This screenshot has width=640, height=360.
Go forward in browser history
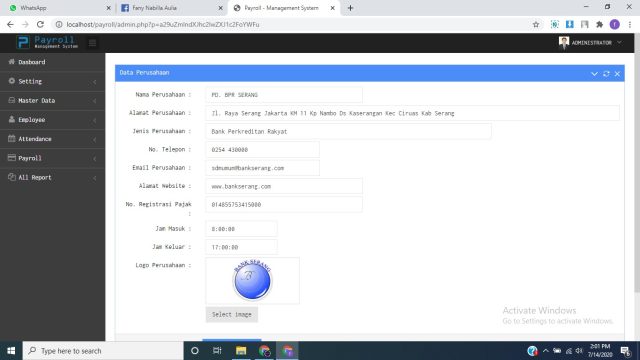coord(25,24)
